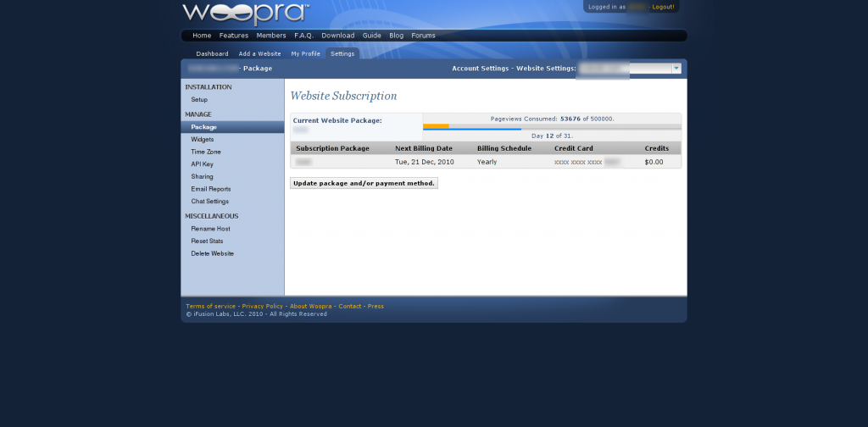
Task: Click the Woopra logo
Action: pyautogui.click(x=245, y=14)
